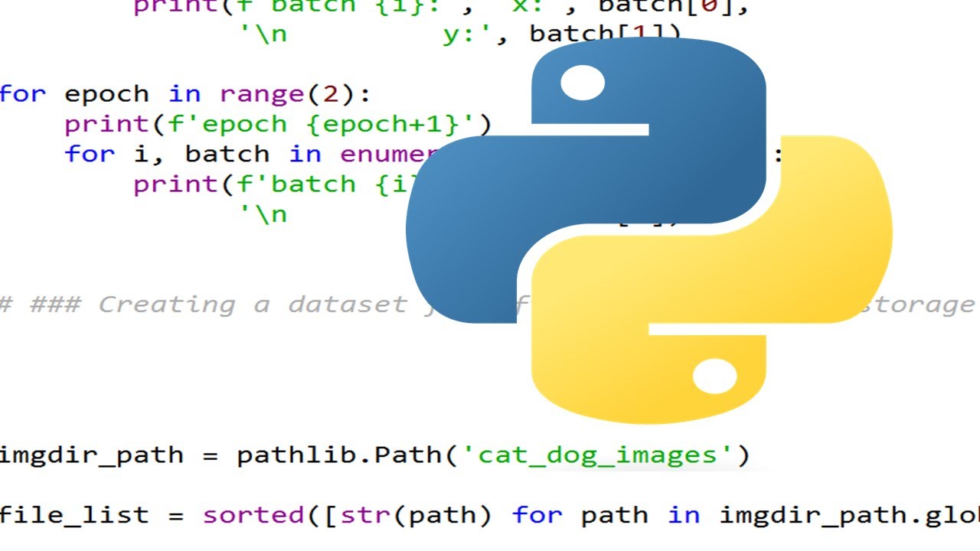Click the "for i, batch in enumer" line
980x551 pixels.
251,154
